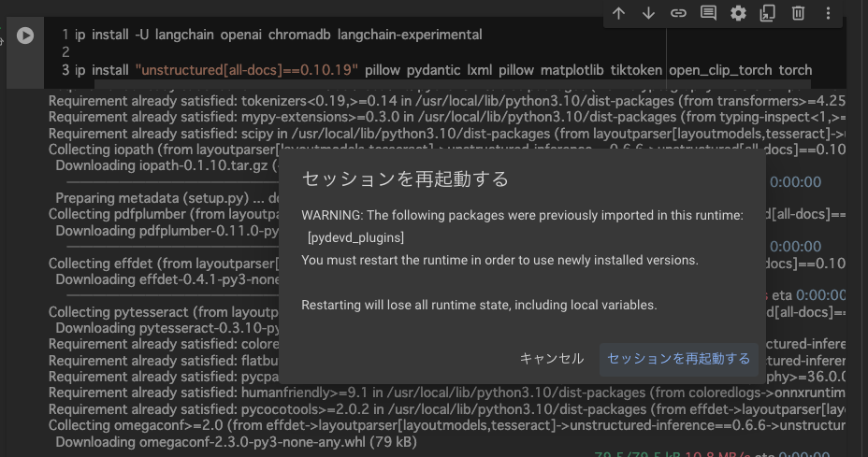Click the "Collecting effdet" output line

pos(159,264)
